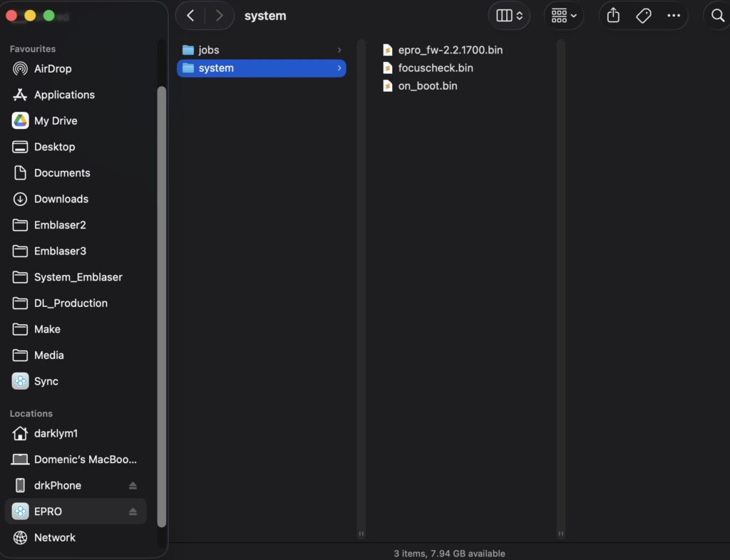Click the Share icon in toolbar
This screenshot has width=730, height=560.
click(x=613, y=16)
